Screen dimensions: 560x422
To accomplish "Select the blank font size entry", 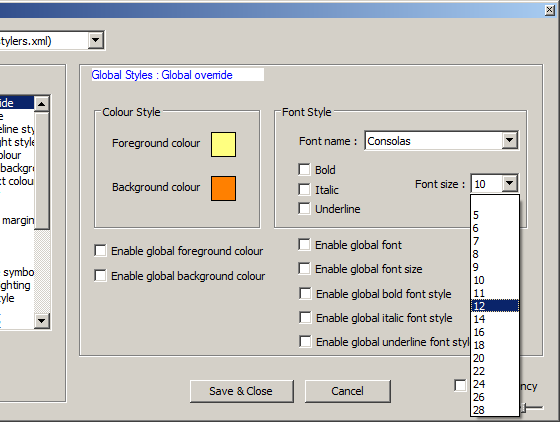I will pyautogui.click(x=495, y=202).
